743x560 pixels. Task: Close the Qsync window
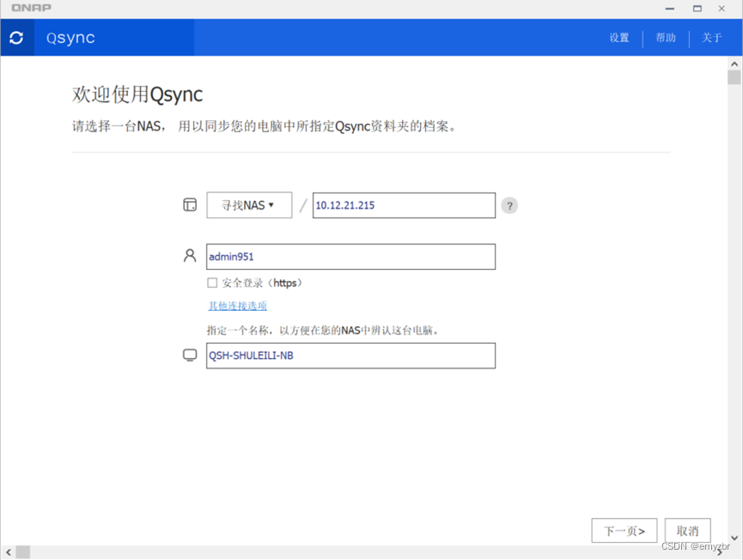[722, 9]
